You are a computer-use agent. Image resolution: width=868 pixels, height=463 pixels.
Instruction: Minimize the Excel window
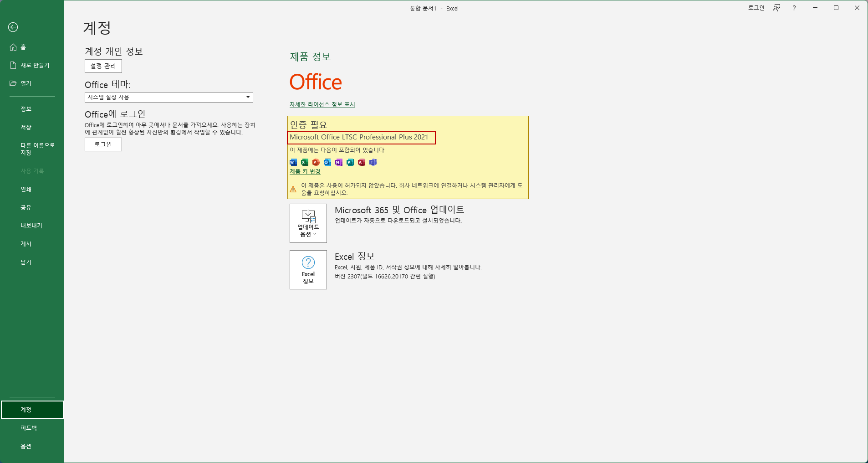pyautogui.click(x=815, y=8)
